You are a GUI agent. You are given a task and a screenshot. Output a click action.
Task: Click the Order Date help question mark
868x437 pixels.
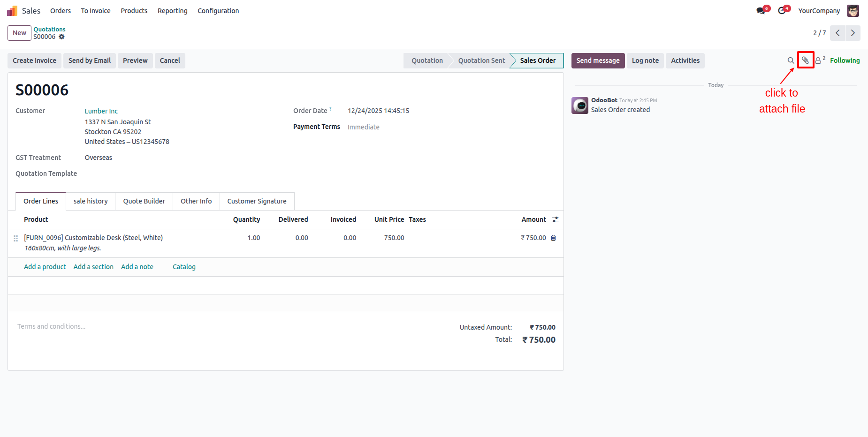tap(330, 109)
